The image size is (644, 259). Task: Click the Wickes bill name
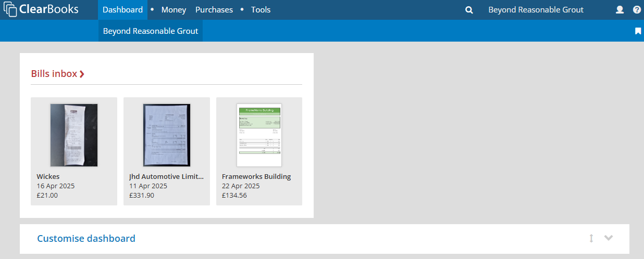pyautogui.click(x=48, y=176)
